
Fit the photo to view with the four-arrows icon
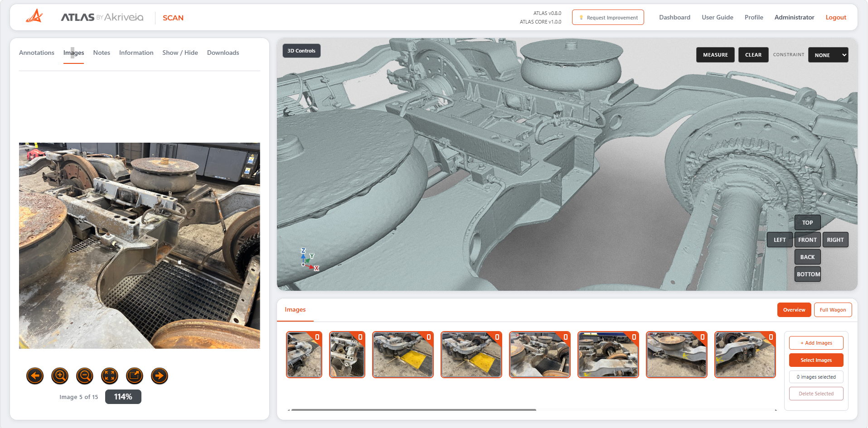click(110, 375)
